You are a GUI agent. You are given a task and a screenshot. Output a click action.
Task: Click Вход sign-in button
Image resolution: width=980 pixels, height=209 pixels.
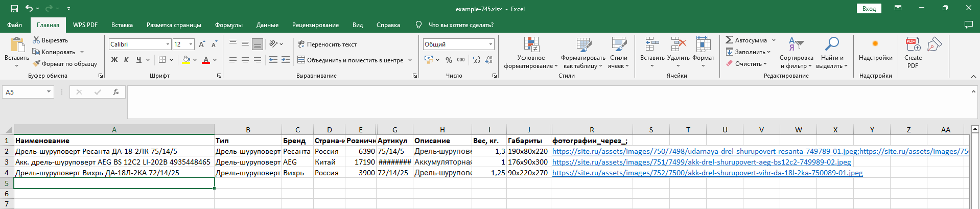pyautogui.click(x=869, y=9)
